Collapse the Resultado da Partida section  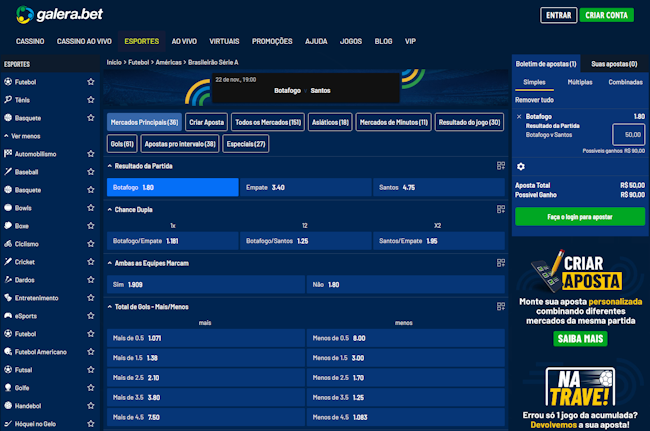coord(110,166)
